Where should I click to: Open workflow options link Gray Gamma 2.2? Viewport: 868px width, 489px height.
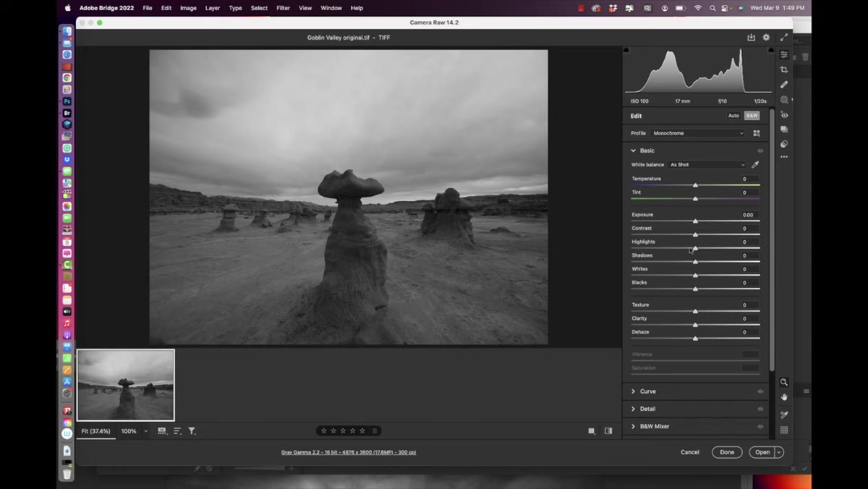tap(349, 452)
